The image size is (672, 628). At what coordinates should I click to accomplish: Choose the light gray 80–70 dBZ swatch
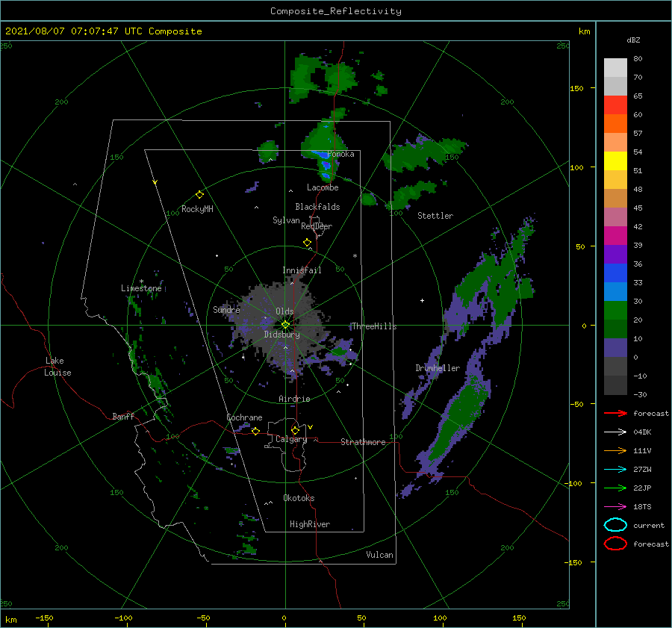[x=615, y=68]
